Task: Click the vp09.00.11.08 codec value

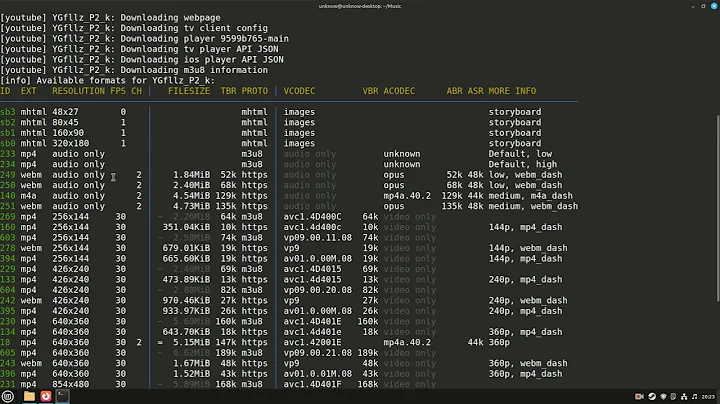Action: pyautogui.click(x=318, y=238)
